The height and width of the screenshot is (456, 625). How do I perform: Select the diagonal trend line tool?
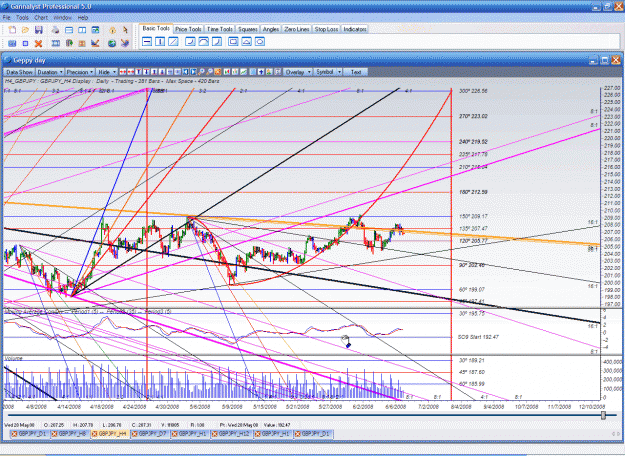pos(173,41)
